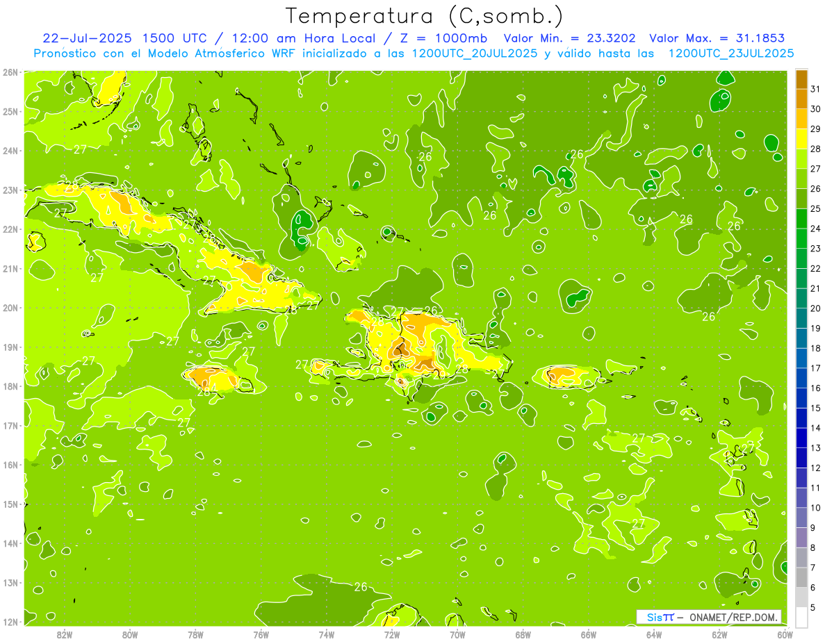The height and width of the screenshot is (644, 834).
Task: Click the purple colorbar swatch between 9 and 10
Action: pyautogui.click(x=801, y=517)
